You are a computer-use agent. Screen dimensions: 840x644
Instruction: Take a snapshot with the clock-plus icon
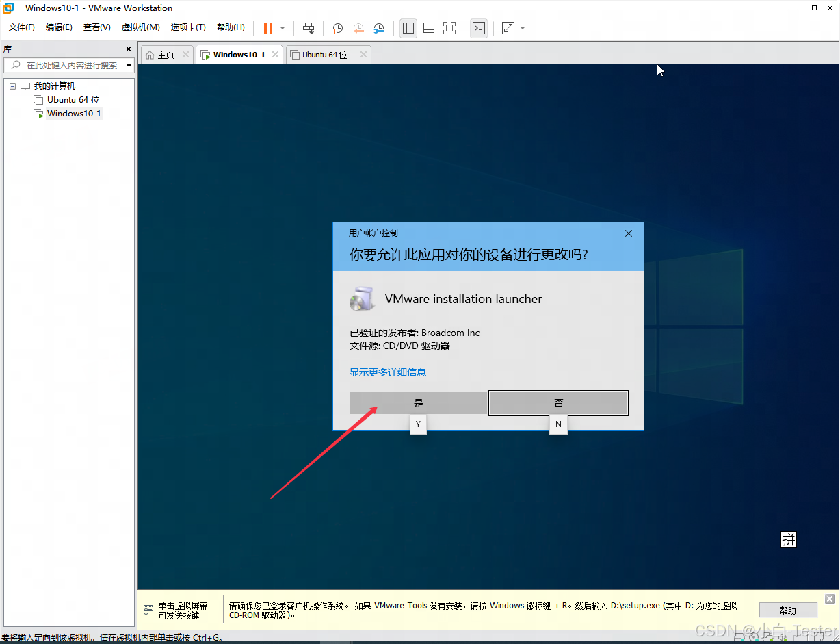point(338,28)
